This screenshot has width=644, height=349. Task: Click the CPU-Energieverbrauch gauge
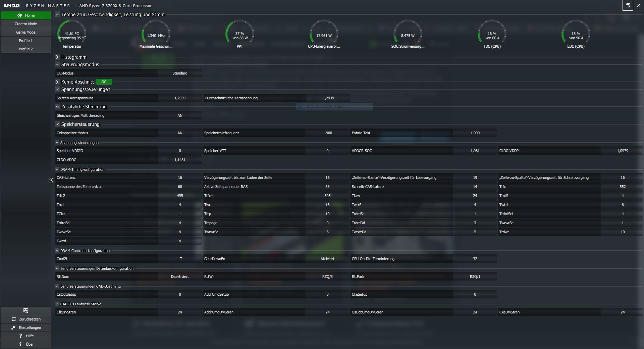324,34
